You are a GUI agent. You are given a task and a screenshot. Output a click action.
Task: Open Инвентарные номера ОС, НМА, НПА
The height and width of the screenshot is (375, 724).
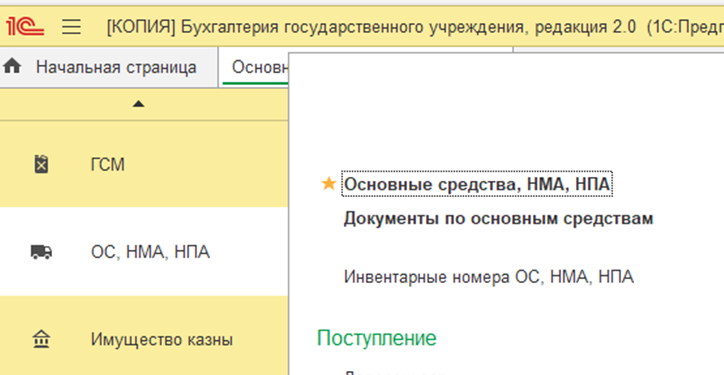pos(489,277)
